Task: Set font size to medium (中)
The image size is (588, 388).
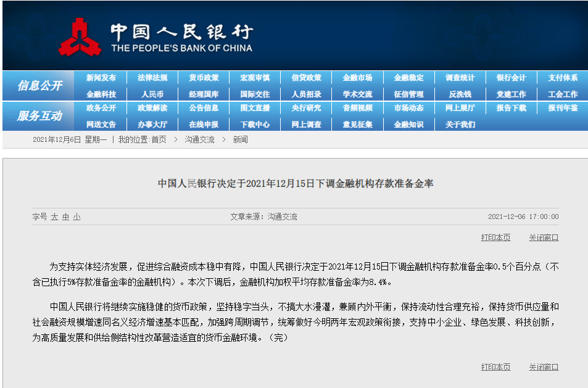Action: pyautogui.click(x=65, y=217)
